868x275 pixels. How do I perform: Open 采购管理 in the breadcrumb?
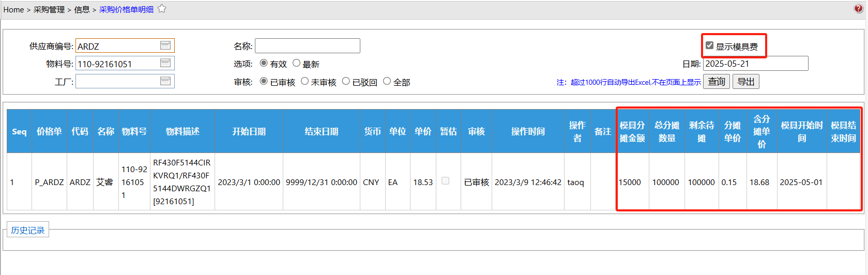tap(49, 9)
